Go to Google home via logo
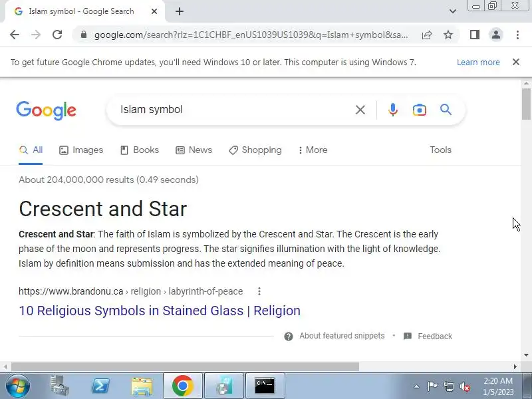 47,110
